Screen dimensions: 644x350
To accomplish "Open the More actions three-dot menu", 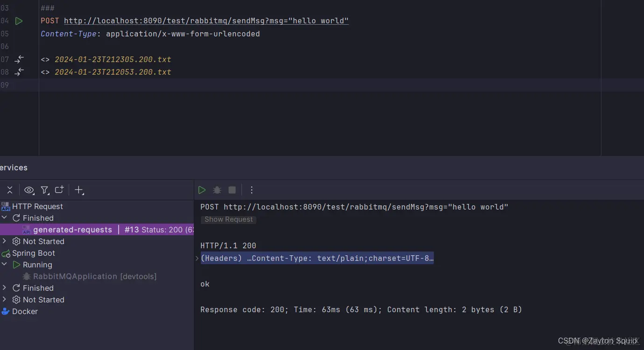I will click(252, 190).
